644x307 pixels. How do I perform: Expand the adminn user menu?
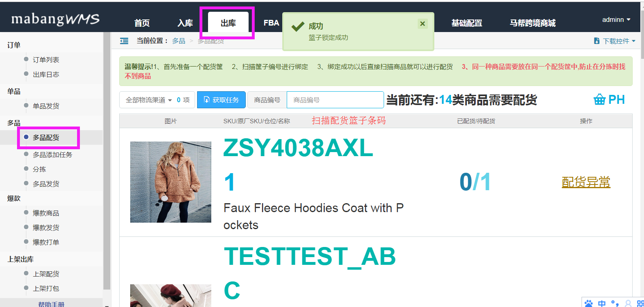click(x=616, y=19)
